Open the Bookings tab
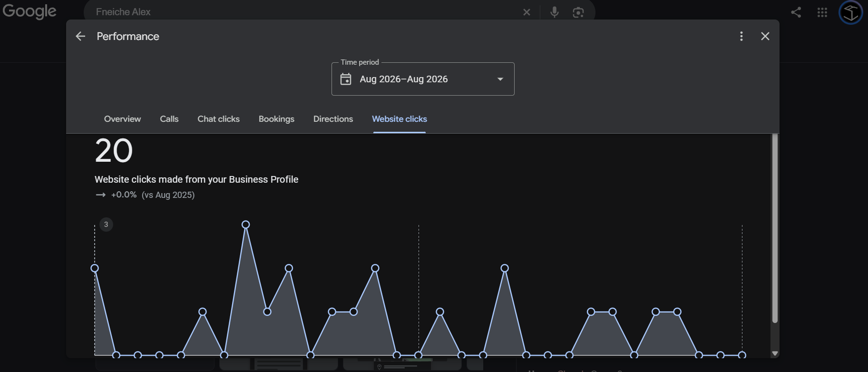The height and width of the screenshot is (372, 868). pos(276,119)
